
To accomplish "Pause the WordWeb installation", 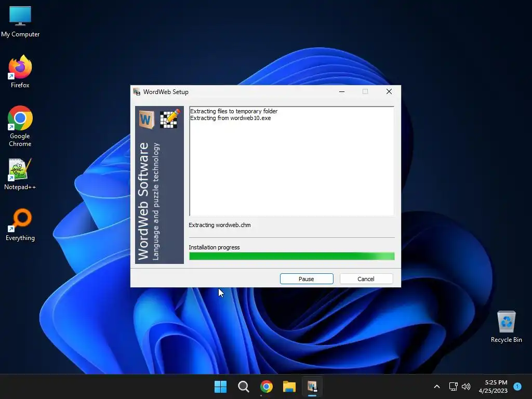I will tap(307, 279).
